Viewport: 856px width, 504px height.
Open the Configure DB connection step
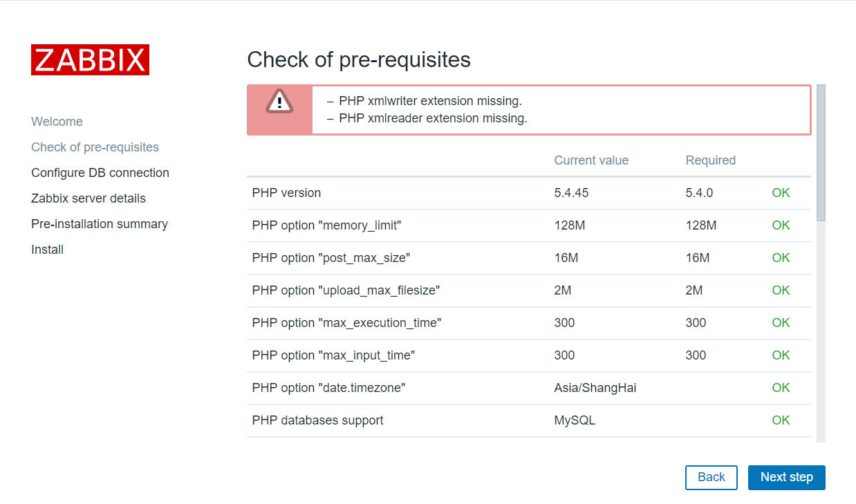pos(100,172)
